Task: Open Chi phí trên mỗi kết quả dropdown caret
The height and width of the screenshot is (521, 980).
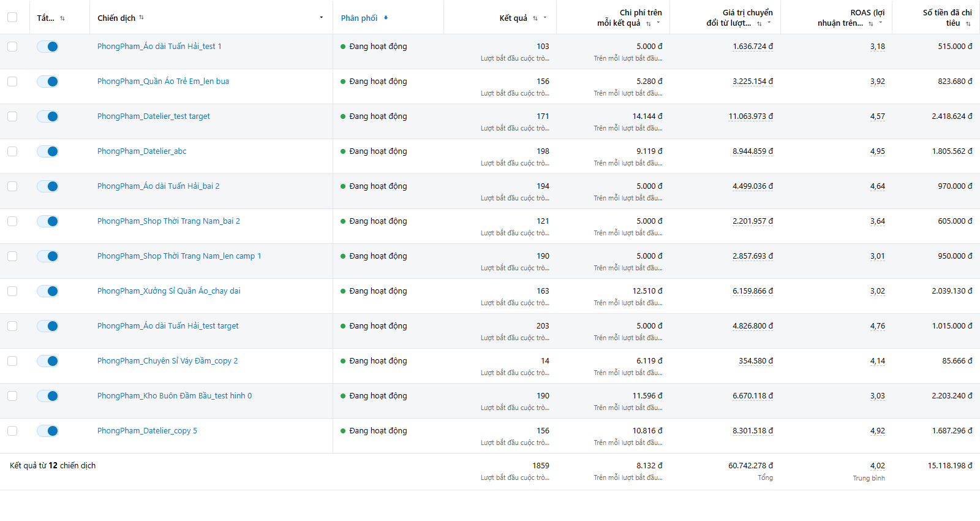Action: click(x=658, y=23)
